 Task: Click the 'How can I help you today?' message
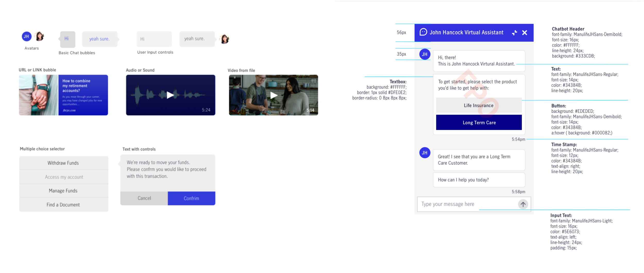pyautogui.click(x=479, y=180)
